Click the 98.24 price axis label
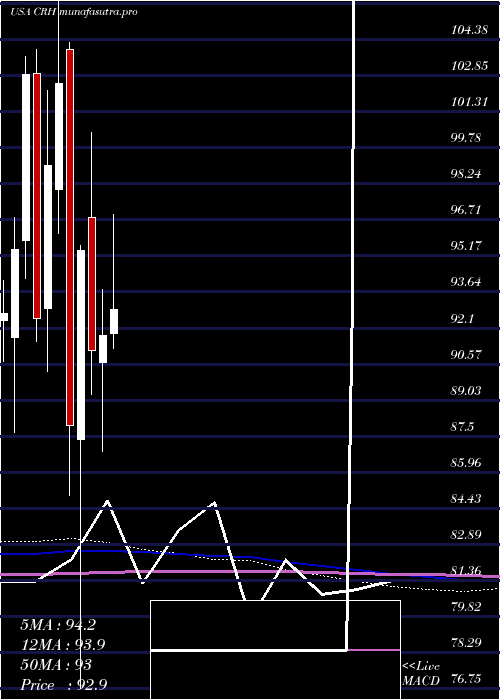 click(468, 174)
